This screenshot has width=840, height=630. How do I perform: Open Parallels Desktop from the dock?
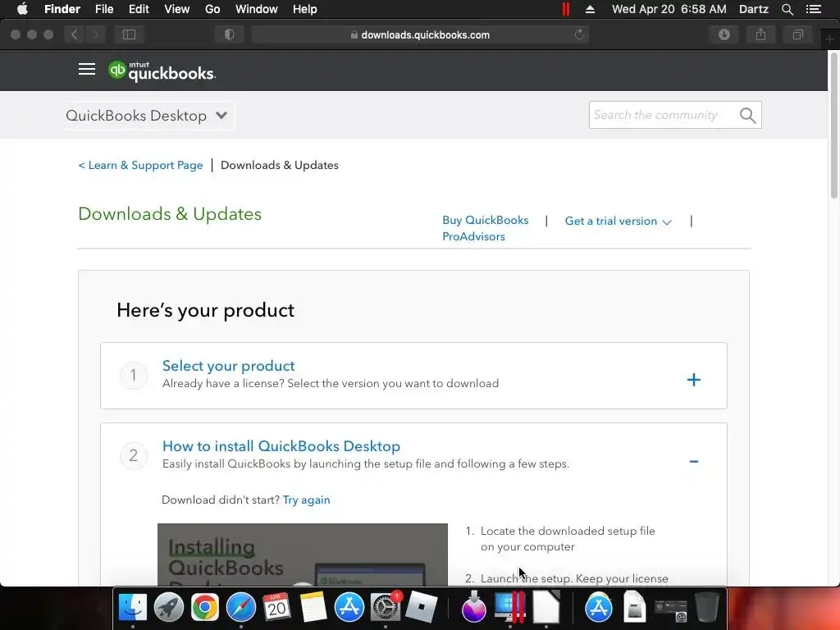coord(509,607)
